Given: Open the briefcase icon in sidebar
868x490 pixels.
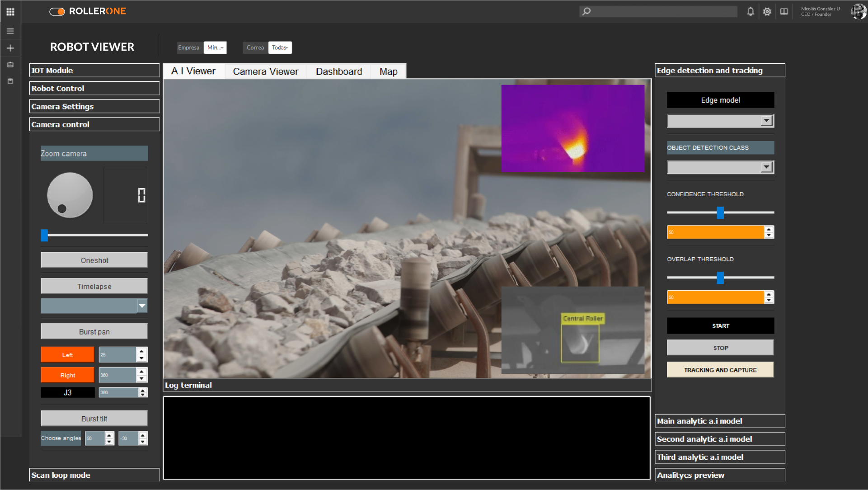Looking at the screenshot, I should click(10, 65).
